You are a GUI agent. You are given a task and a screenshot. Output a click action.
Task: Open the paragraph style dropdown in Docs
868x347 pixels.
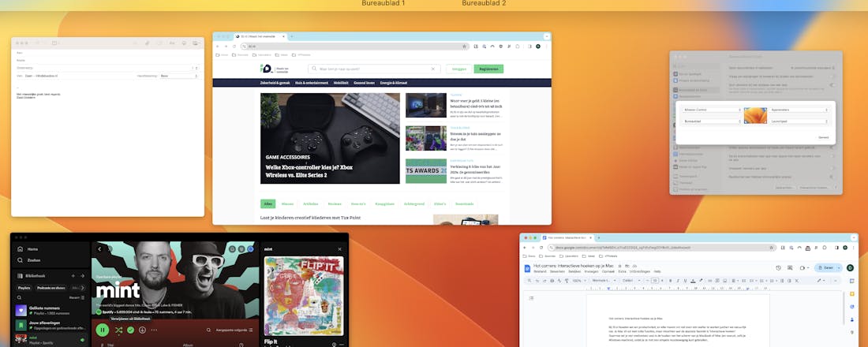click(x=604, y=281)
